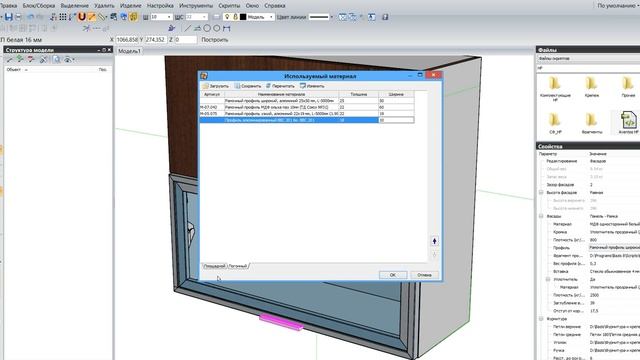The width and height of the screenshot is (640, 360).
Task: Click the Windows cube icon in toolbar
Action: pos(123,17)
